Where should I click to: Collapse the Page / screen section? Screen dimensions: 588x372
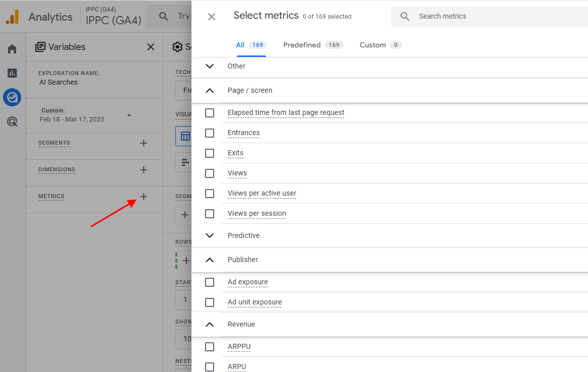210,91
